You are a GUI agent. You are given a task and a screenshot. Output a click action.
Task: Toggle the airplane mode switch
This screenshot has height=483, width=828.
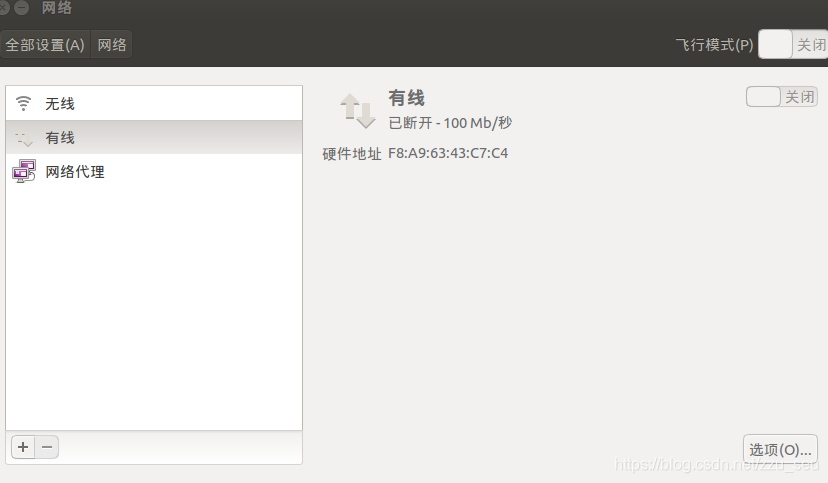(793, 44)
